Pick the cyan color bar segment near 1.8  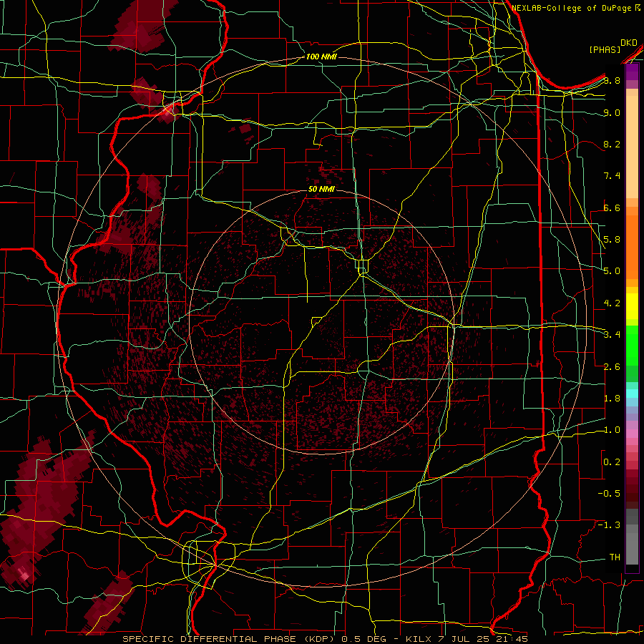click(632, 394)
